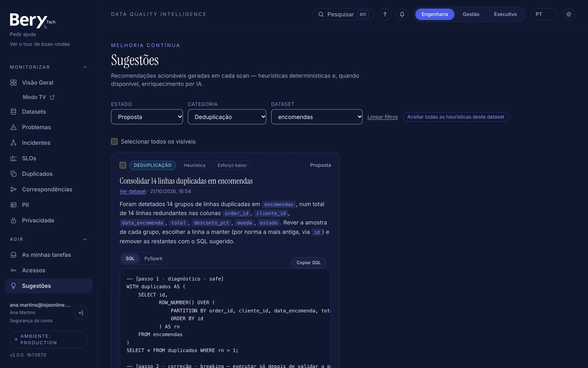Collapse the Agir sidebar section
This screenshot has width=588, height=368.
click(x=85, y=239)
